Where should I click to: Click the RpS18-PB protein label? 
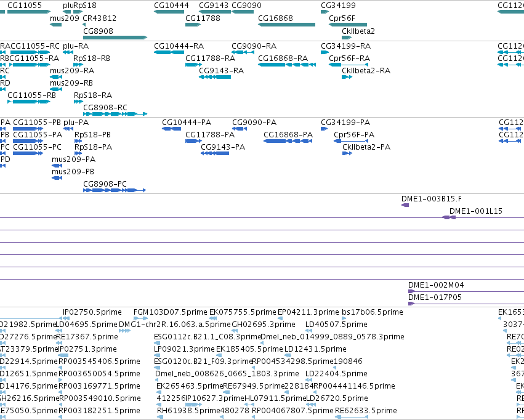[92, 135]
